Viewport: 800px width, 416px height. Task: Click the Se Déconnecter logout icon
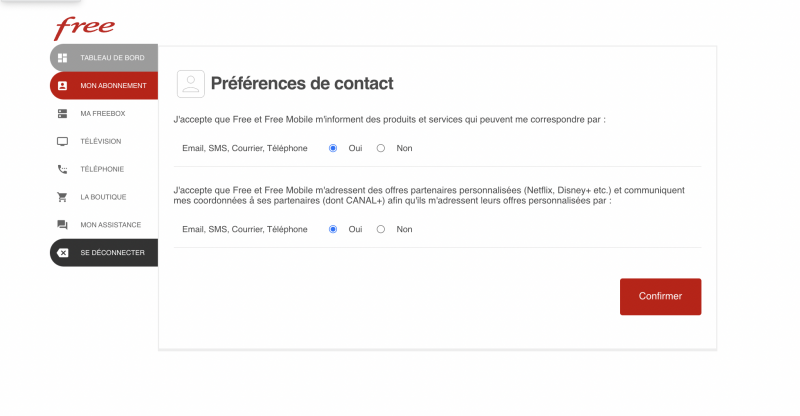click(x=62, y=253)
